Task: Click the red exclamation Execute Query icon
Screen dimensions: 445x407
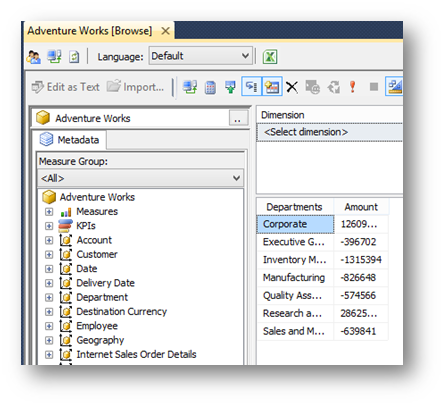Action: [x=352, y=87]
